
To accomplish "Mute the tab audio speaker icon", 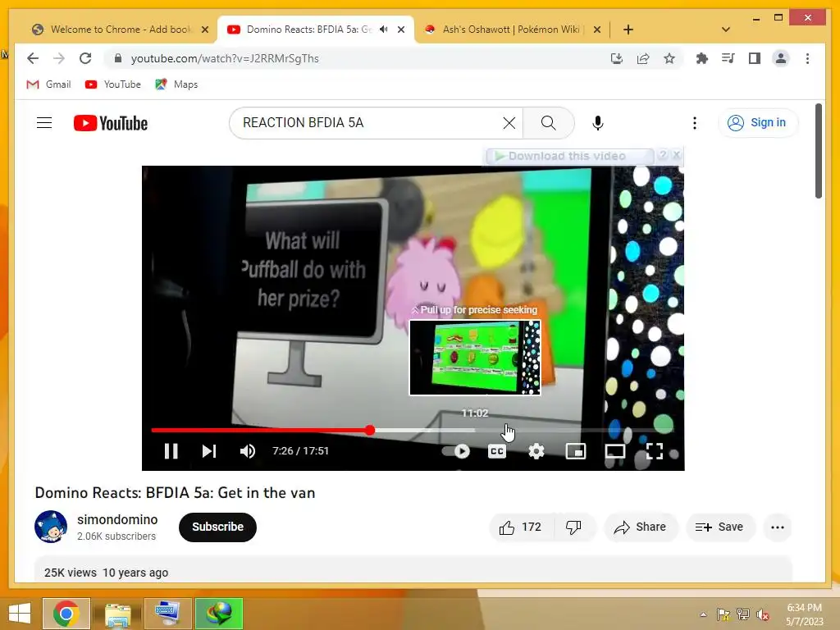I will (384, 30).
